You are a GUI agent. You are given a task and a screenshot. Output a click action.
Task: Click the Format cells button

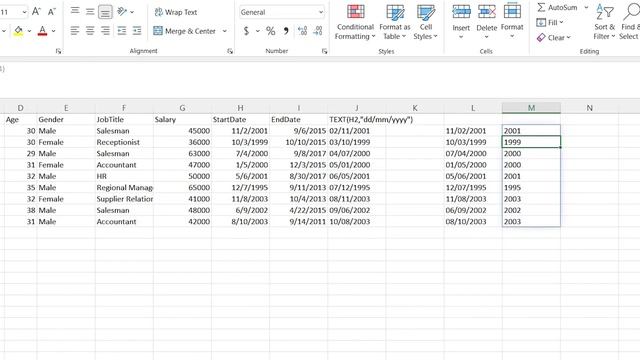point(512,21)
